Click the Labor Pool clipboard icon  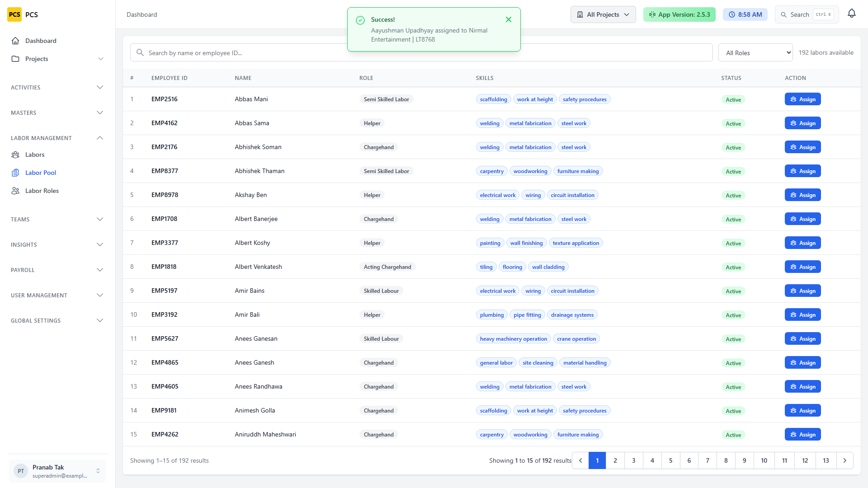15,173
